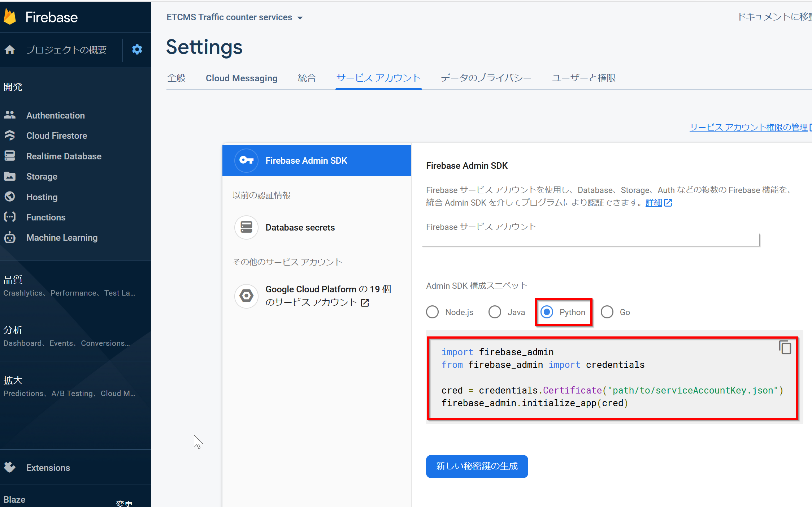
Task: Switch to the データのプライバシー tab
Action: (486, 78)
